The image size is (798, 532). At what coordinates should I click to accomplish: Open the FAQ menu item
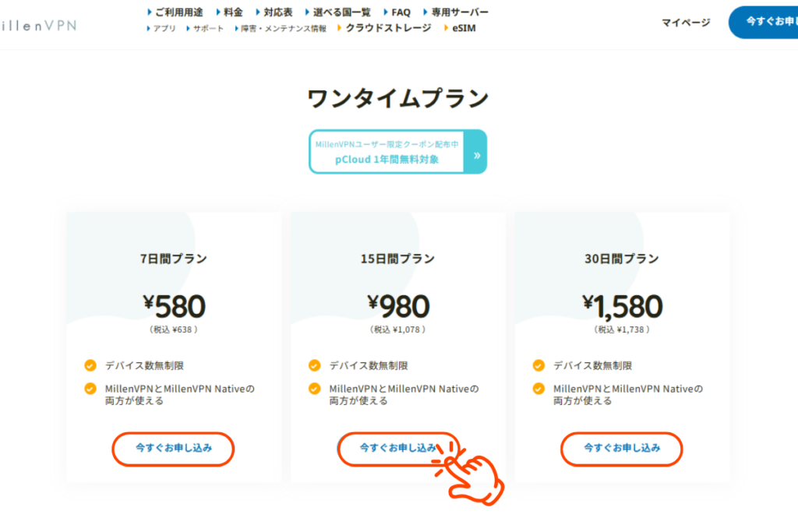[401, 12]
